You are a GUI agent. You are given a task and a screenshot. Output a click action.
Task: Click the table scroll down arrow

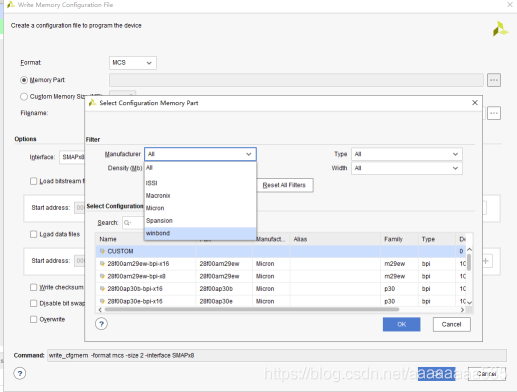[x=469, y=303]
